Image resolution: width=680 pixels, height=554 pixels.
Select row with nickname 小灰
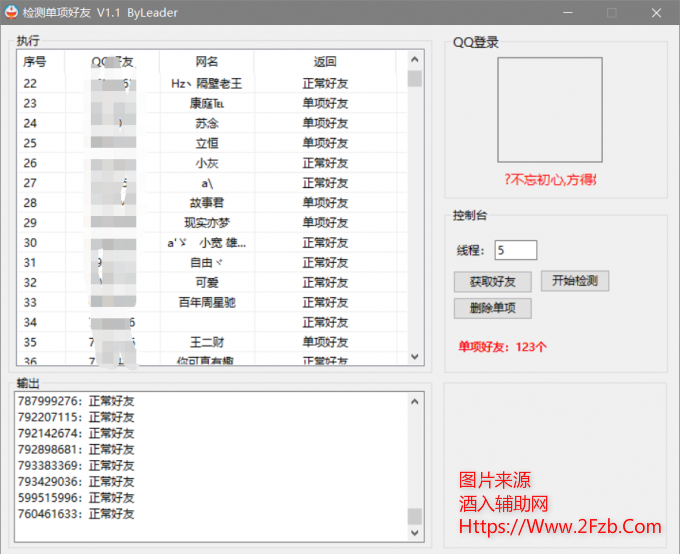point(212,163)
